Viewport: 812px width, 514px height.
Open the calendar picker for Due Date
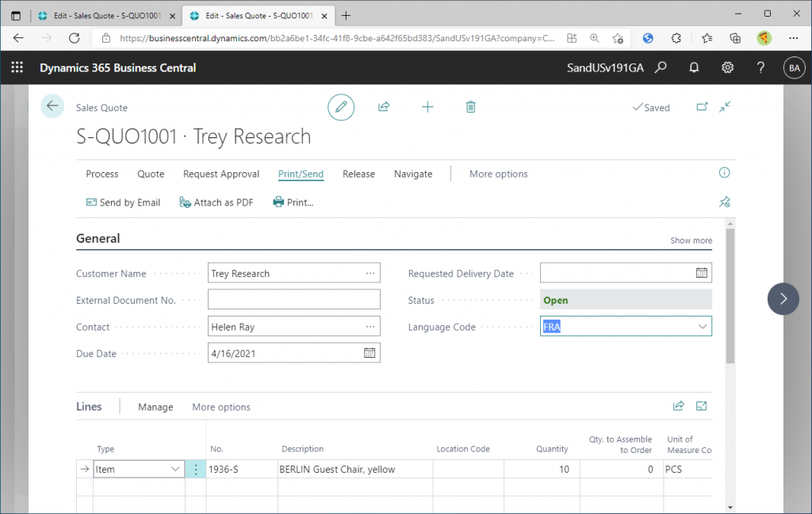tap(370, 353)
